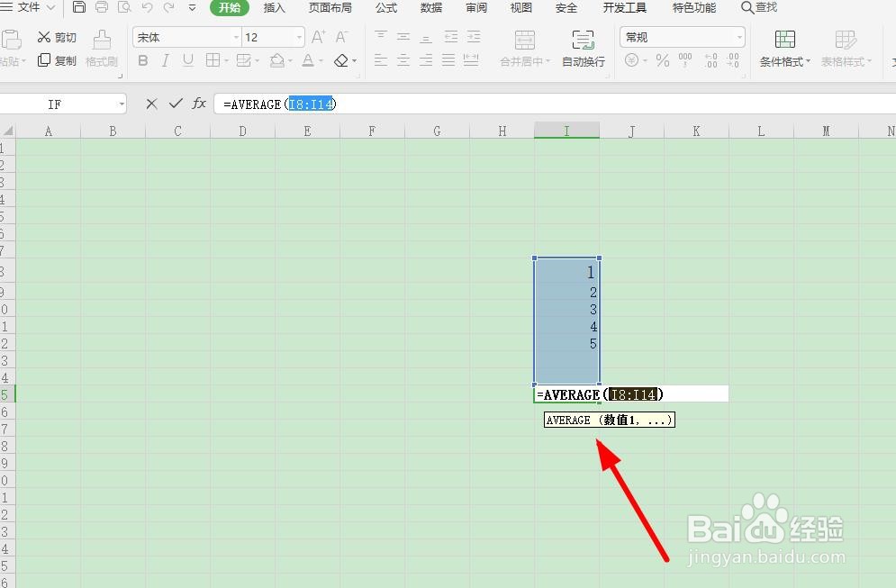Click the font color A icon

[308, 60]
